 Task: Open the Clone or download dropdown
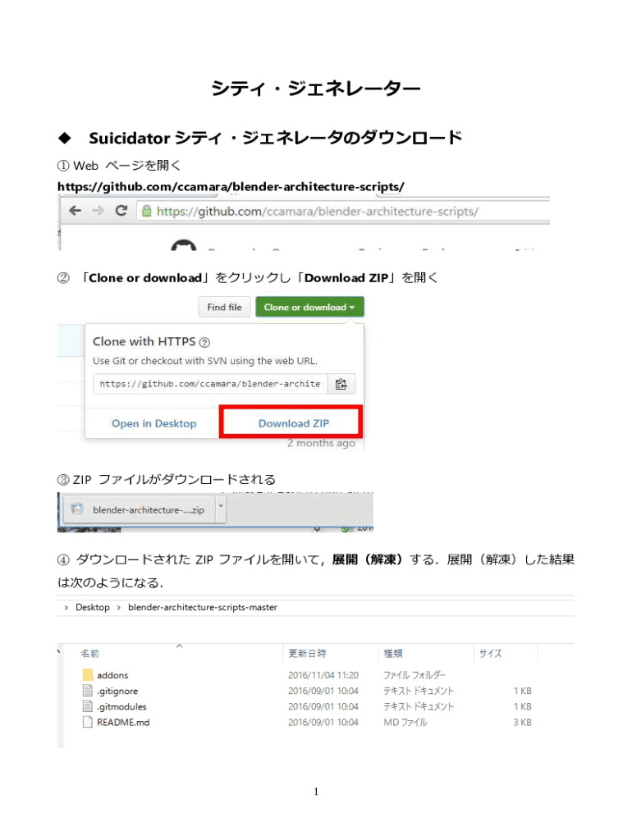pos(309,307)
